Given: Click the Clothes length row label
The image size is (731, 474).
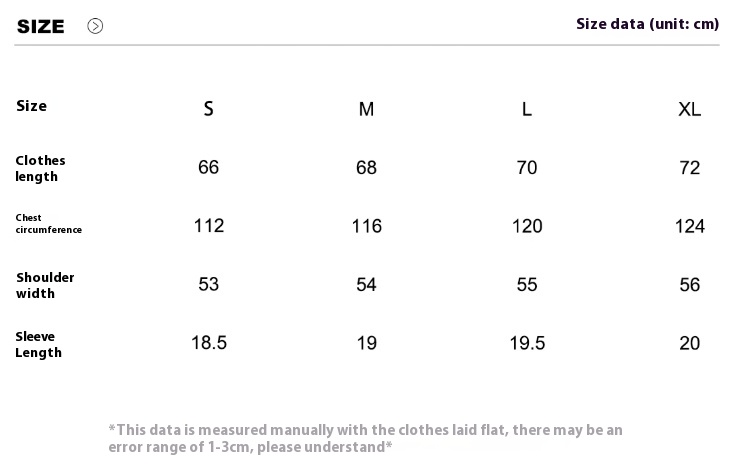Looking at the screenshot, I should click(x=40, y=168).
